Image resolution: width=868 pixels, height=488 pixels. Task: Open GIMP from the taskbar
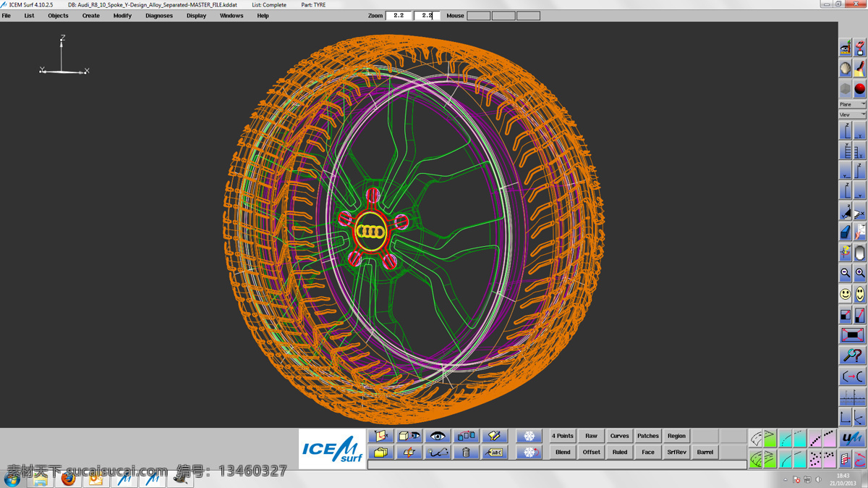point(180,479)
